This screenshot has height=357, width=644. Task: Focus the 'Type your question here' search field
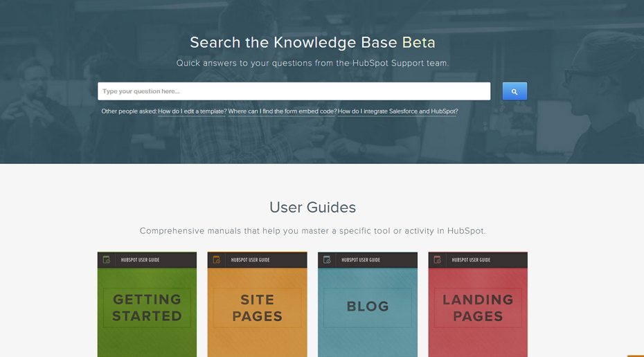tap(294, 91)
